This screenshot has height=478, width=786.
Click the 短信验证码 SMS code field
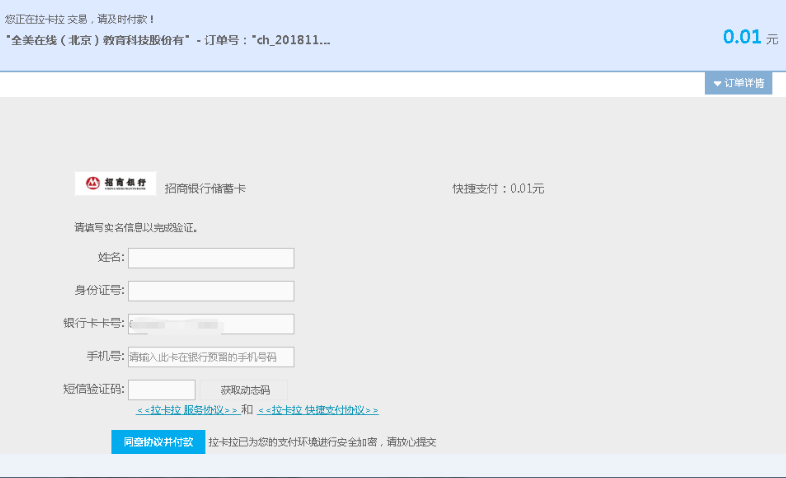pyautogui.click(x=162, y=390)
